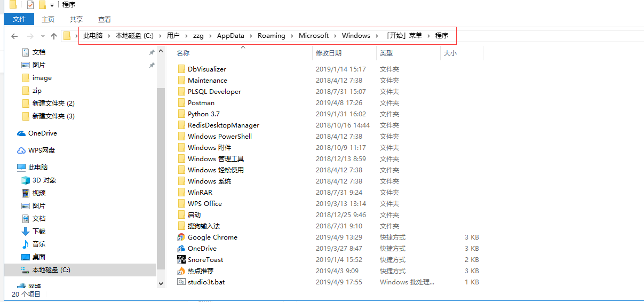Select the Postman folder icon
Viewport: 644px width, 302px height.
[x=181, y=103]
